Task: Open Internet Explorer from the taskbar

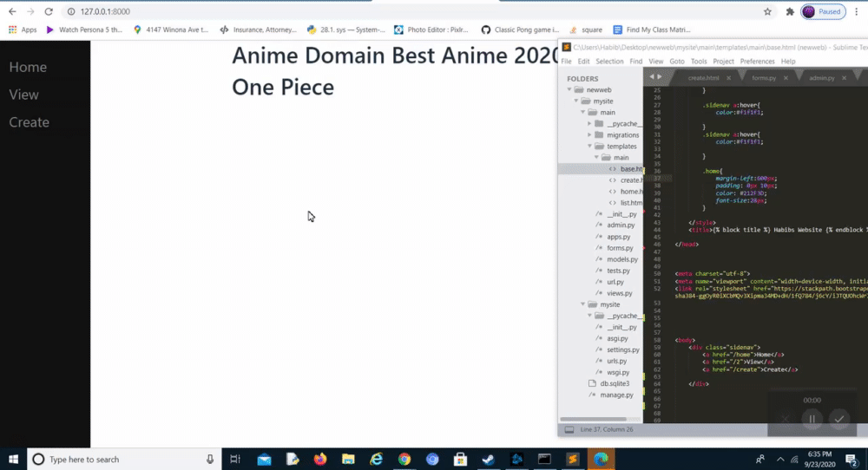Action: click(377, 459)
